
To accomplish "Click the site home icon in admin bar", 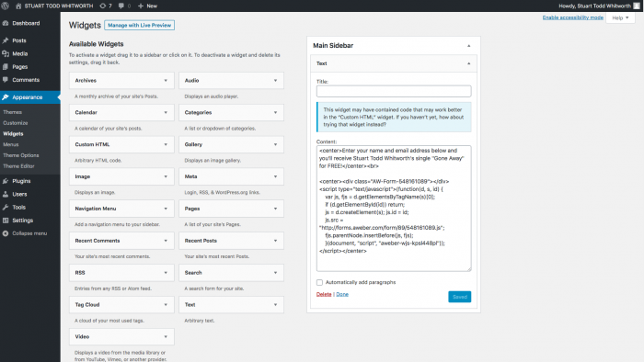I will [x=18, y=6].
